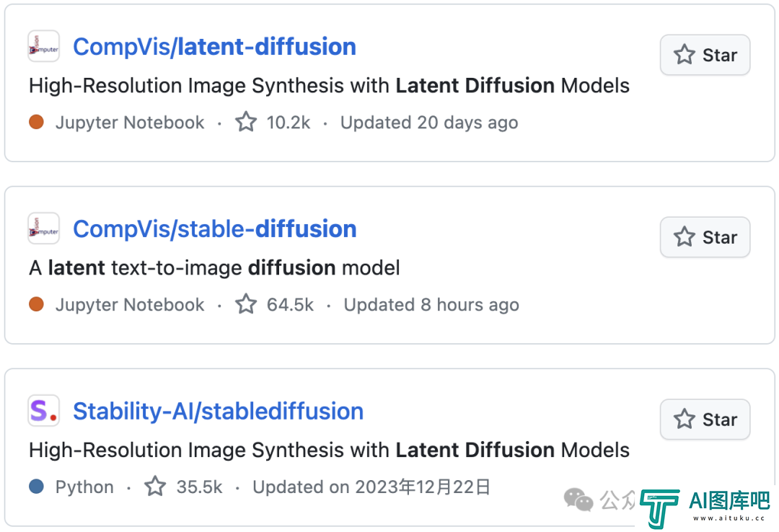Click the star count icon next to 64.5k
779x532 pixels.
pos(246,304)
